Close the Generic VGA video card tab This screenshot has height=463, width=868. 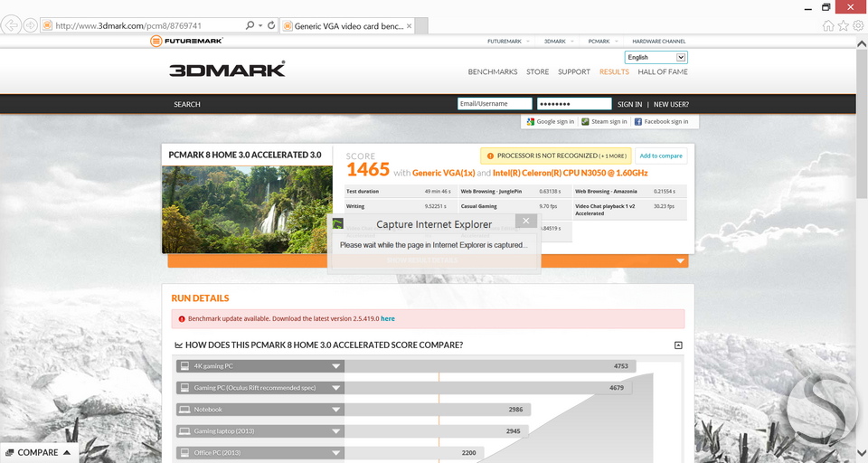pyautogui.click(x=409, y=26)
